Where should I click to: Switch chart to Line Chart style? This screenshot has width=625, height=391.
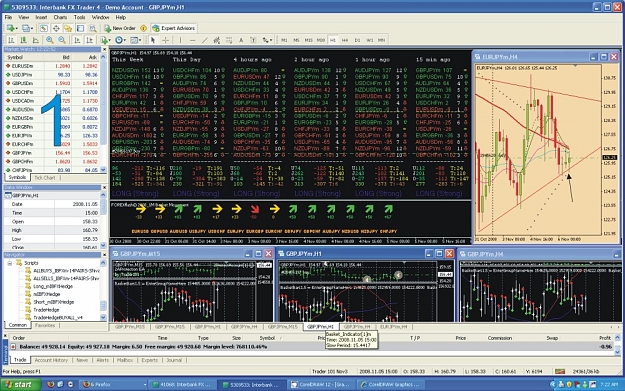pos(35,40)
